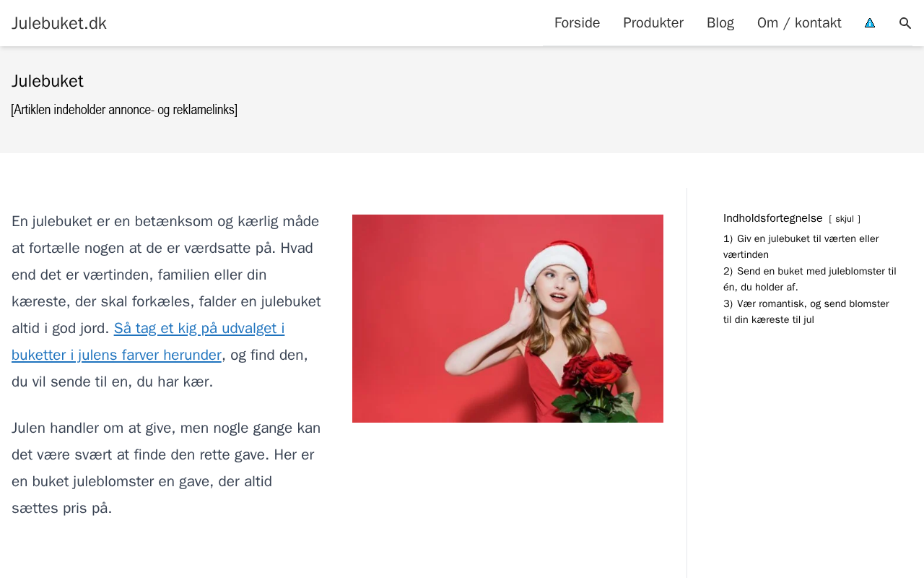This screenshot has height=578, width=924.
Task: Click the paragraph starting 'Julen handler om at give'
Action: click(166, 467)
